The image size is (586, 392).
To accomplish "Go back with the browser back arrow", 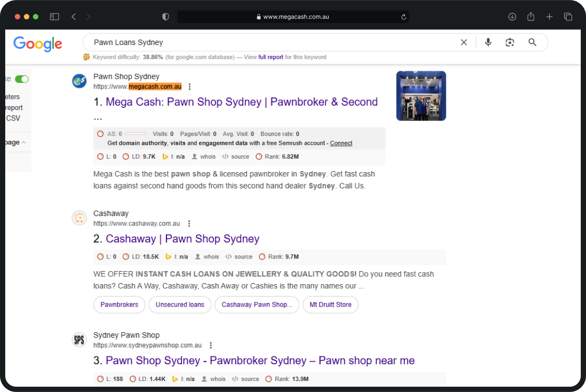I will [74, 16].
